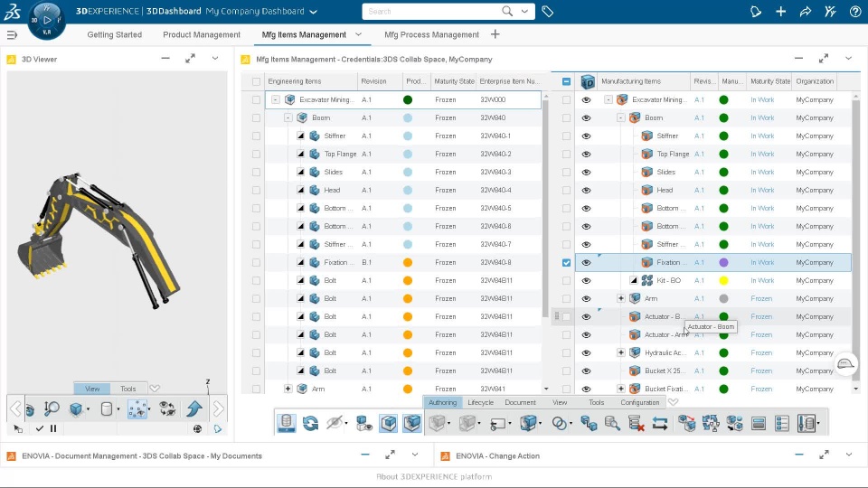868x488 pixels.
Task: Toggle visibility eye of Hydraulic Ac... row
Action: [x=586, y=353]
